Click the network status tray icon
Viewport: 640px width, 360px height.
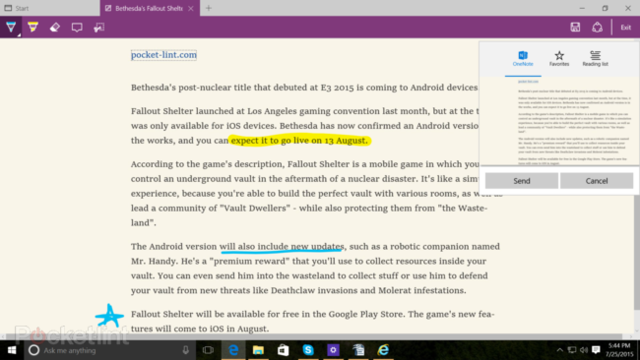[572, 350]
